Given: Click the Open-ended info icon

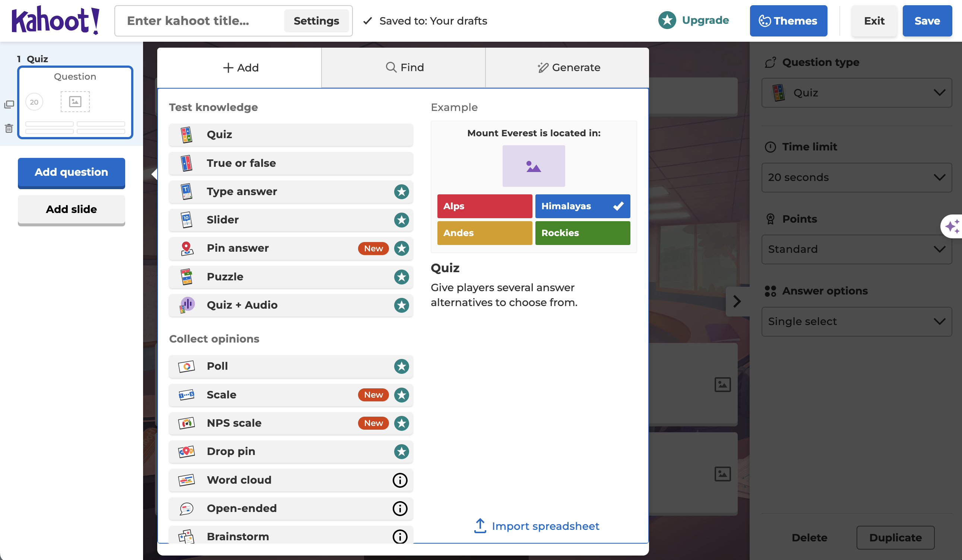Looking at the screenshot, I should (x=400, y=508).
